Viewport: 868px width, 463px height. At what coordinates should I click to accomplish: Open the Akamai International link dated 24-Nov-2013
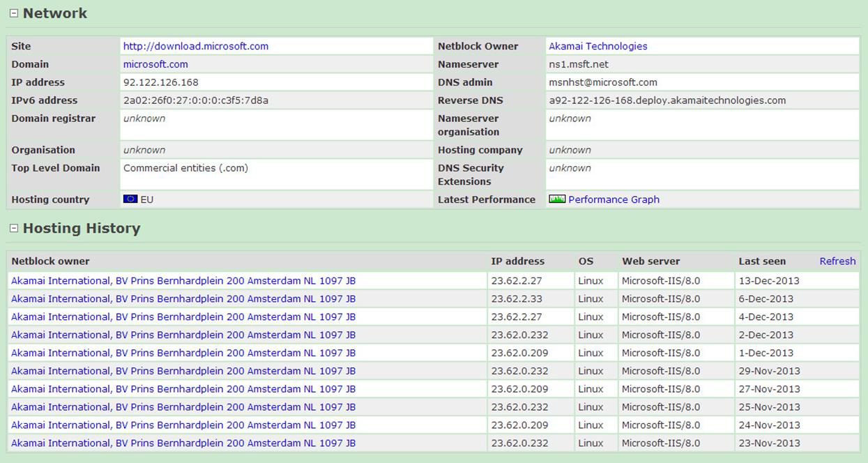183,425
